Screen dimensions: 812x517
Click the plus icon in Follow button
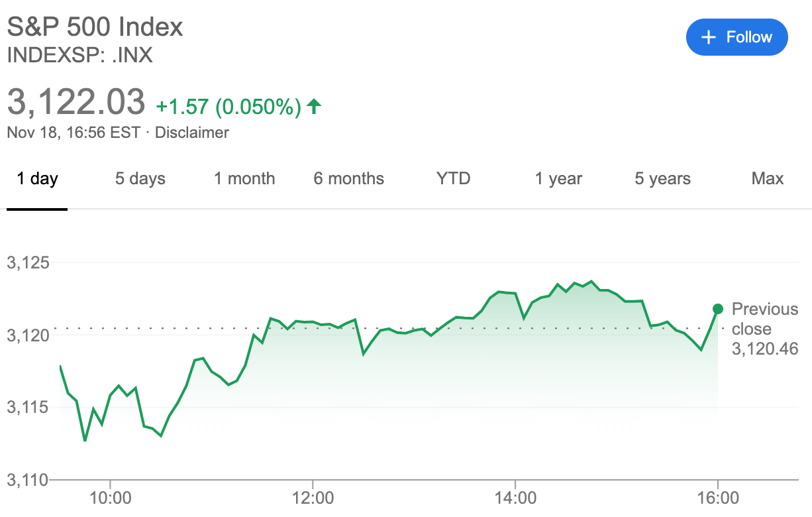(x=709, y=37)
